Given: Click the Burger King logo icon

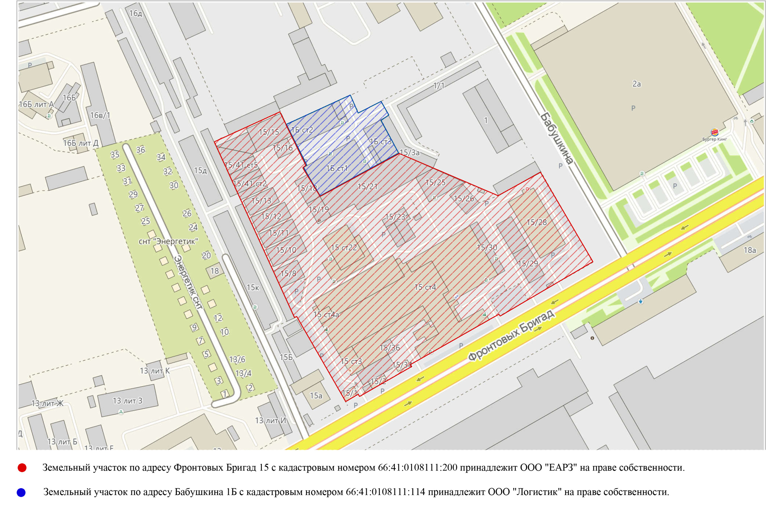Looking at the screenshot, I should click(x=714, y=132).
